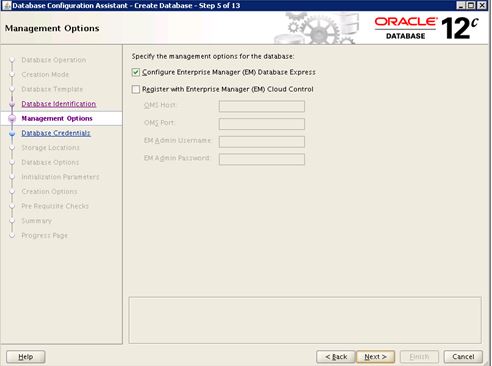
Task: Go to Database Credentials step link
Action: click(x=56, y=133)
